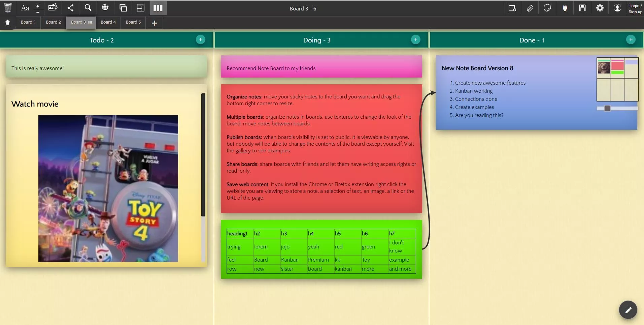Screen dimensions: 644x325
Task: Click the paperclip attachment icon
Action: click(x=530, y=8)
